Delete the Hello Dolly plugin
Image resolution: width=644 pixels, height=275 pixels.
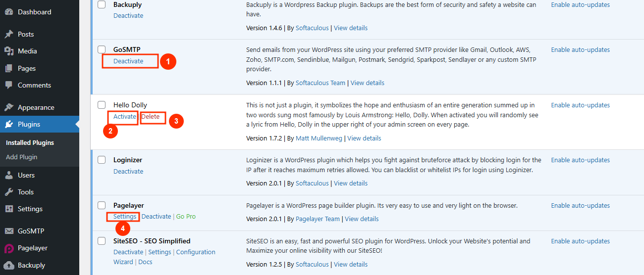tap(151, 117)
